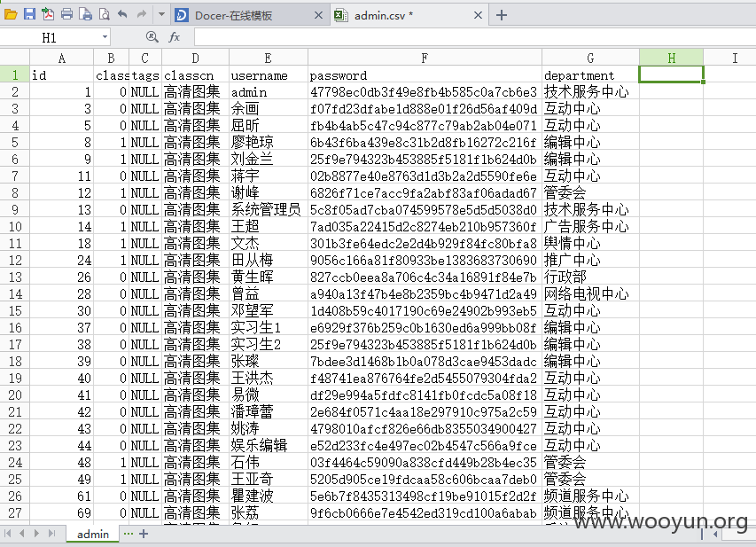
Task: Click the fx insert function icon
Action: pyautogui.click(x=174, y=36)
